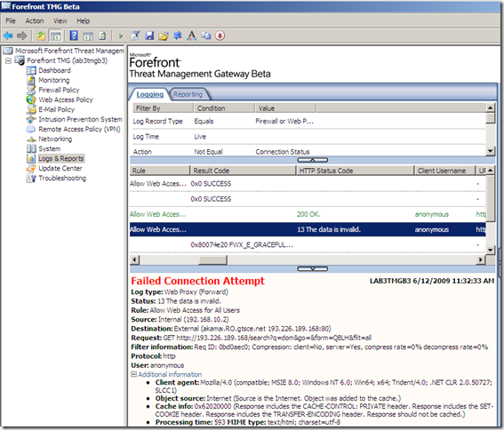Click the font color letter A icon

pyautogui.click(x=192, y=36)
